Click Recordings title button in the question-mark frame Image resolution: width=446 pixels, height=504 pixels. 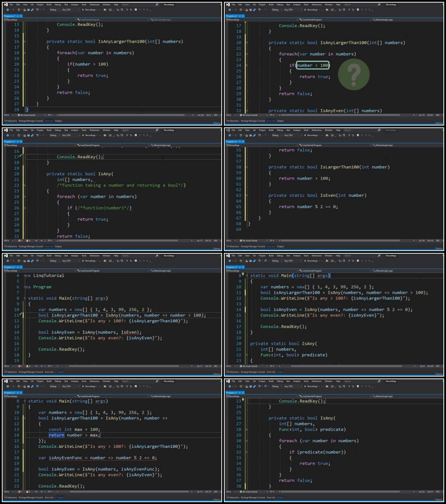391,5
